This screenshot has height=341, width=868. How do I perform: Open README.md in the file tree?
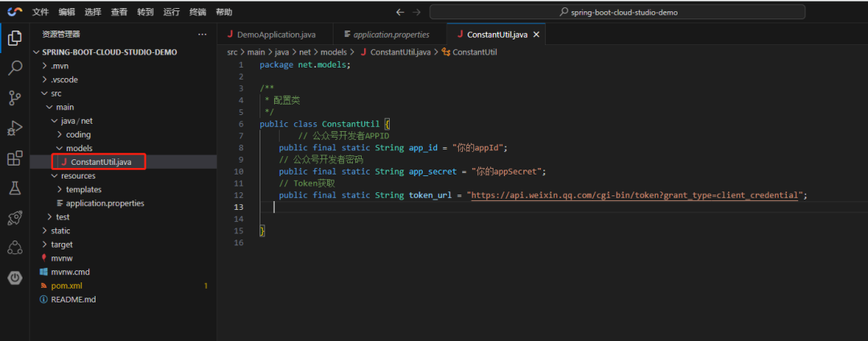[x=123, y=299]
